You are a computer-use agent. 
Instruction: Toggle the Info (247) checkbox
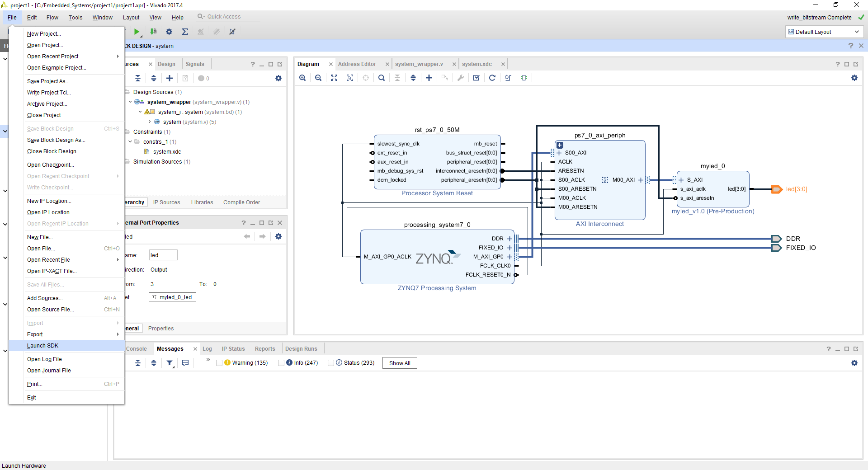pos(281,363)
